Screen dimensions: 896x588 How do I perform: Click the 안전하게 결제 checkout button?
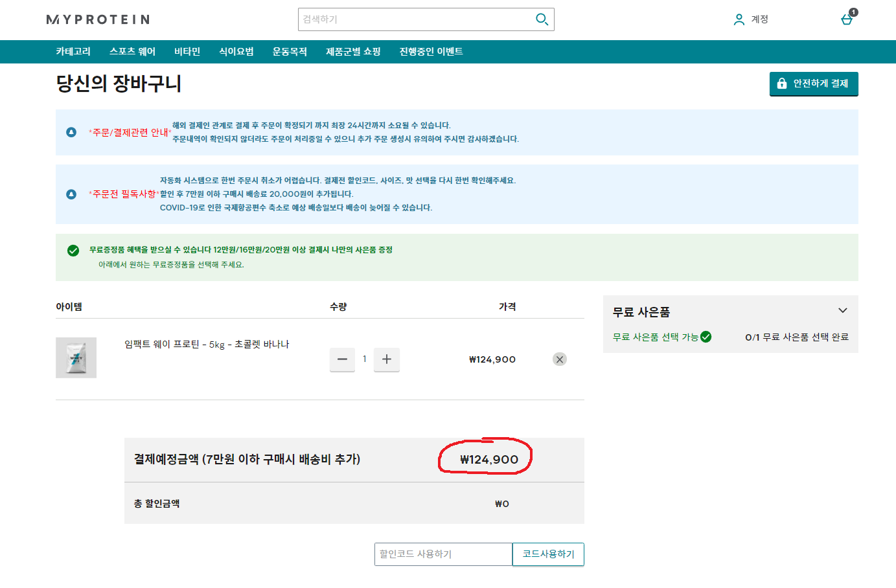click(x=814, y=84)
